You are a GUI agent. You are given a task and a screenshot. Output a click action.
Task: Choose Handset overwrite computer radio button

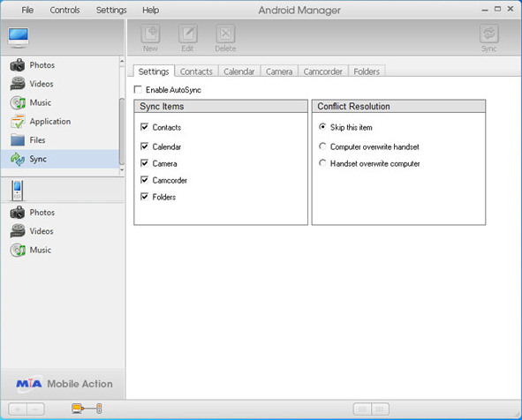322,163
